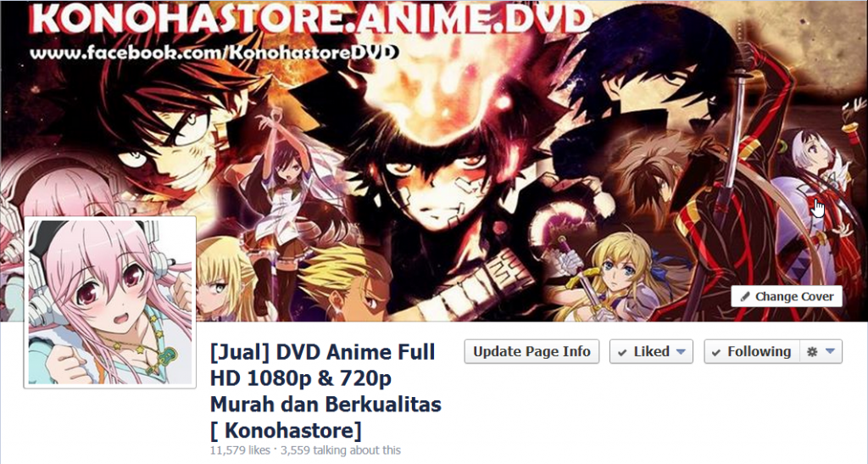
Task: Expand the dropdown arrow next to gear
Action: [x=830, y=351]
